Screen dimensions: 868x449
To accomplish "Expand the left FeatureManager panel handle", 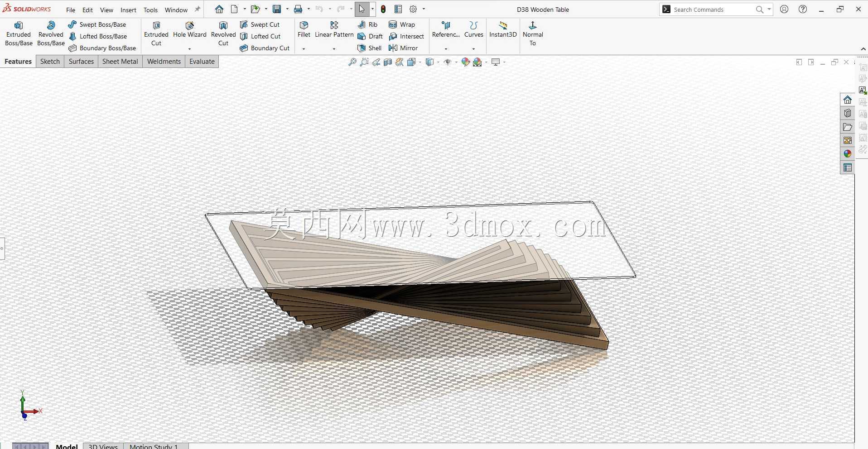I will pyautogui.click(x=2, y=248).
